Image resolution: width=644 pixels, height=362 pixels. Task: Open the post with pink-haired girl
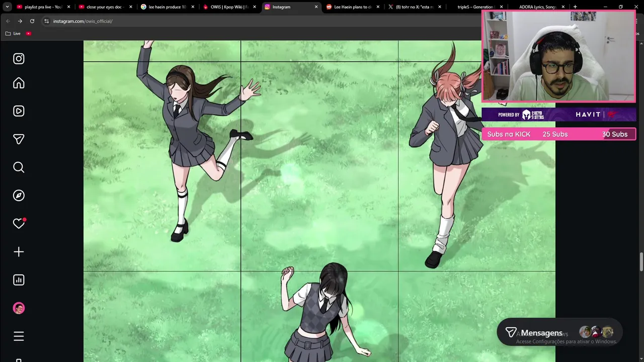click(476, 166)
